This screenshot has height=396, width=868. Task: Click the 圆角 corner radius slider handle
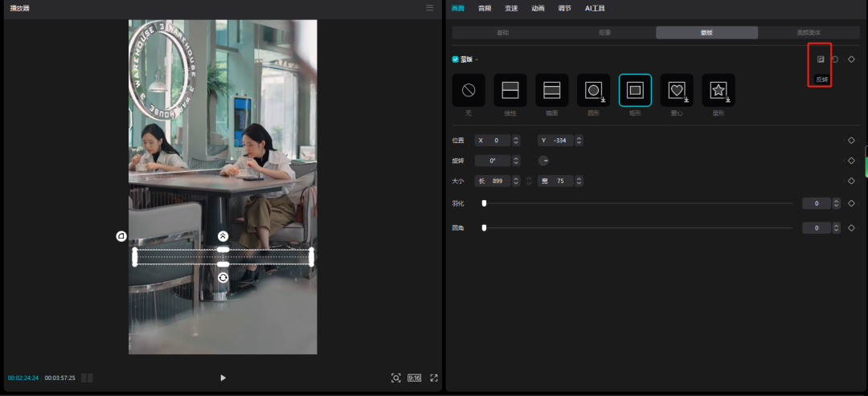click(484, 228)
